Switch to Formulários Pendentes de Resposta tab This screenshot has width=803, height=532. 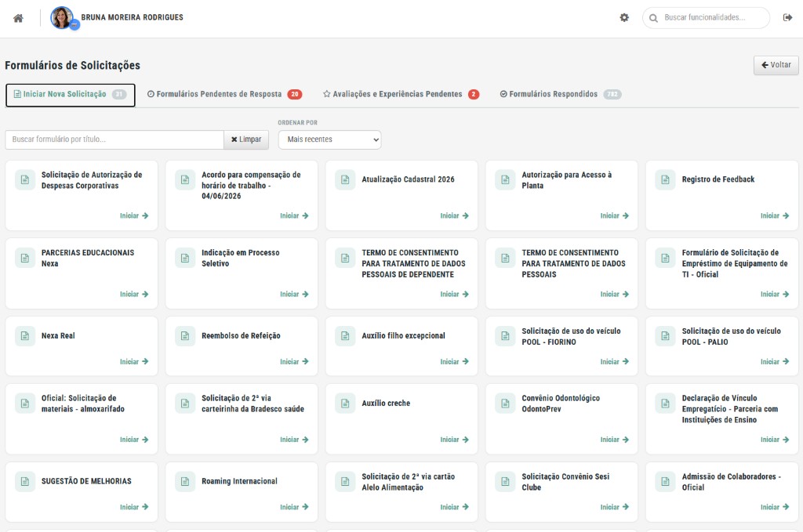pos(224,94)
